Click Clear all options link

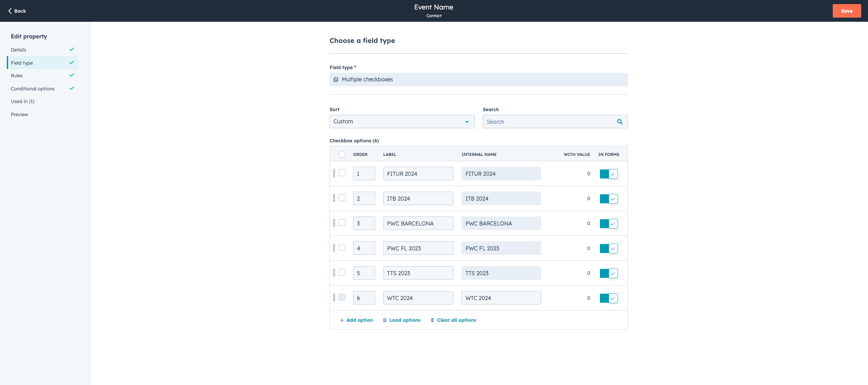453,320
